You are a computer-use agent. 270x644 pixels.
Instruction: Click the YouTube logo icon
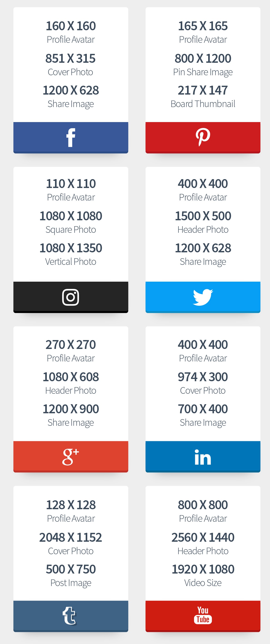pyautogui.click(x=203, y=615)
